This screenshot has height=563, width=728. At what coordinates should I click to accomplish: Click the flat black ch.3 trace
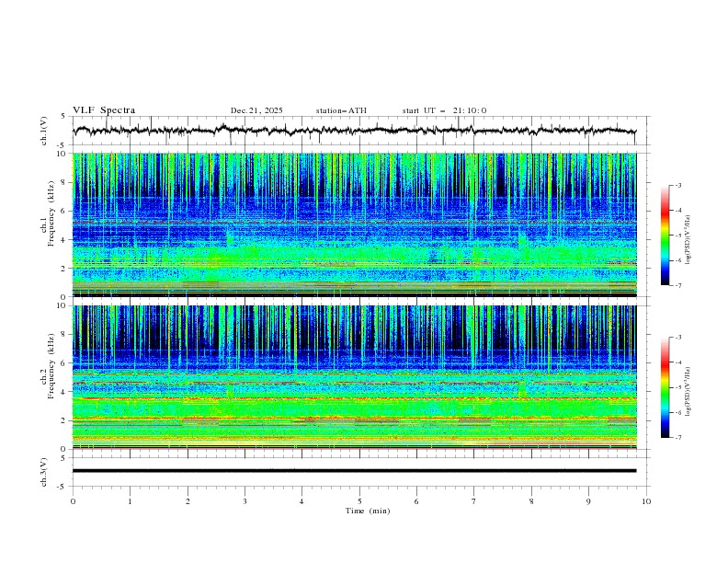click(x=354, y=471)
